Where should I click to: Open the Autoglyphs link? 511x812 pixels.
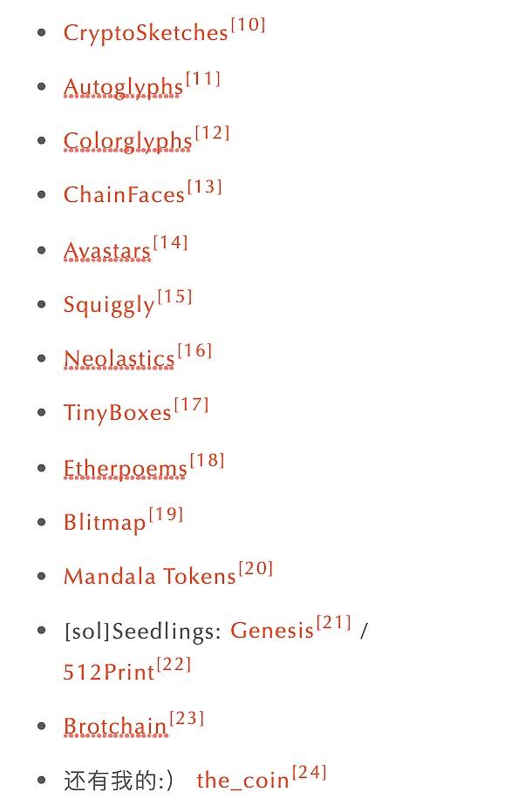coord(123,86)
